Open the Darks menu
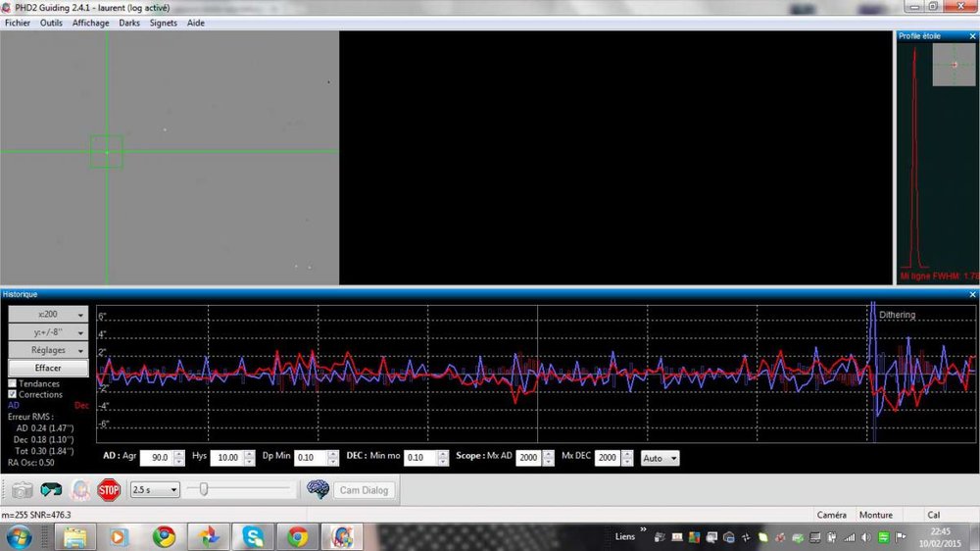Screen dimensions: 980x551 click(x=129, y=24)
